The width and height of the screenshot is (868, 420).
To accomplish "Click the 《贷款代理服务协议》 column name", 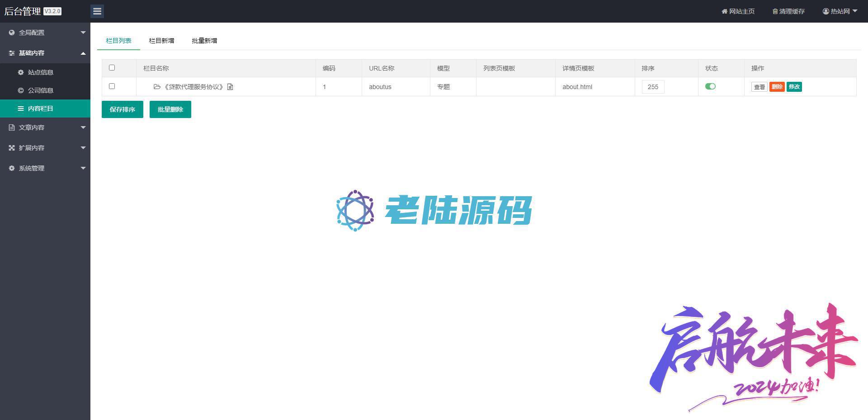I will (x=193, y=87).
